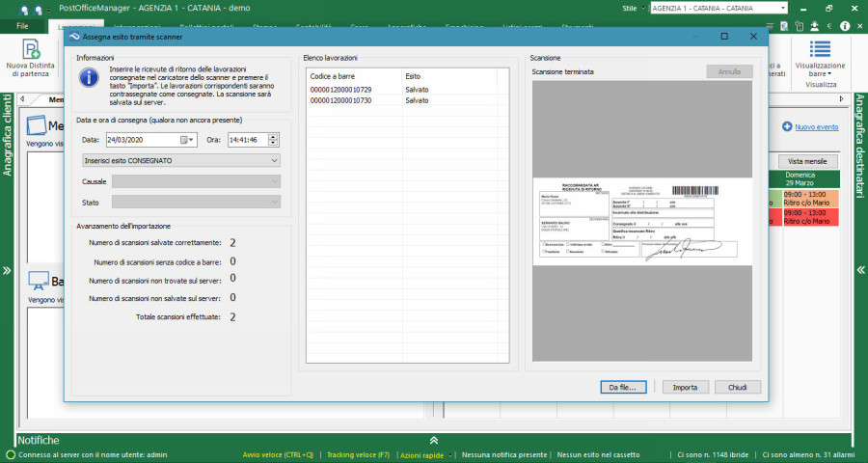Click the Nuova Distinta di partenza icon
Viewport: 868px width, 463px height.
pyautogui.click(x=32, y=49)
